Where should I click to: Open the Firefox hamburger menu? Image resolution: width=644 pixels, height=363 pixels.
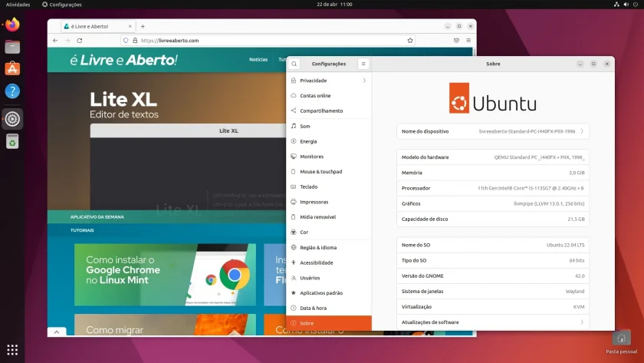coord(468,40)
